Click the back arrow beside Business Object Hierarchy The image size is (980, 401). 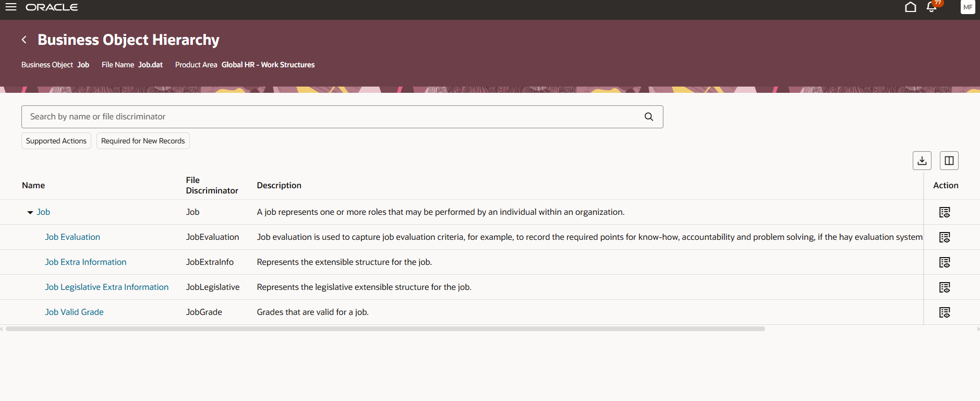click(x=24, y=39)
